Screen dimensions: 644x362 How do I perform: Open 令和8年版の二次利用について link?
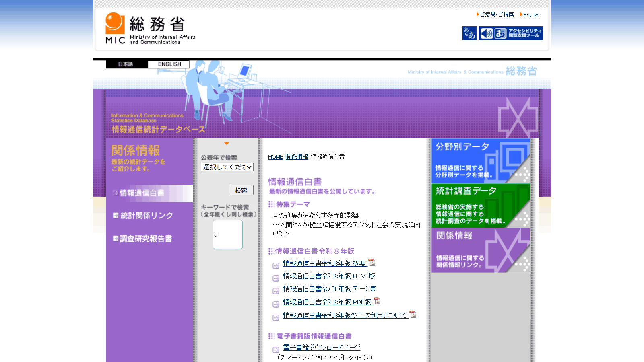click(345, 315)
